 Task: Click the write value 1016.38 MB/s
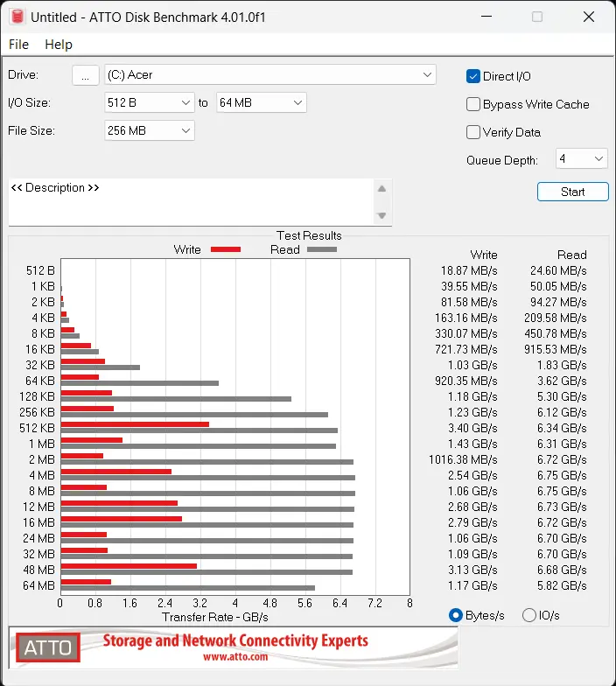click(x=463, y=460)
